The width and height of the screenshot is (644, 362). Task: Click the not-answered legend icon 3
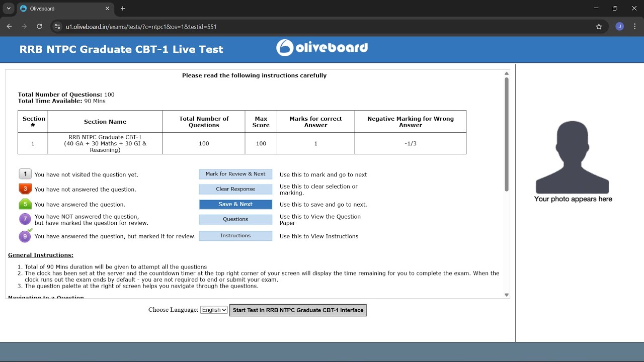coord(25,189)
